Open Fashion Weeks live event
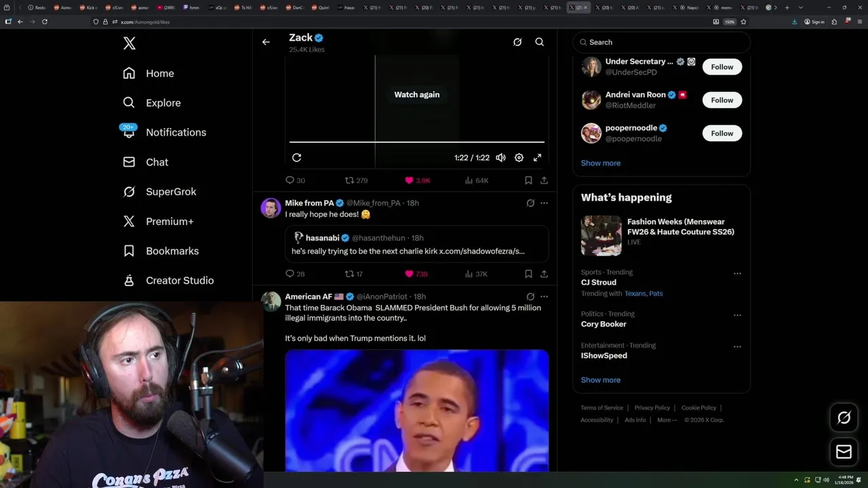This screenshot has height=488, width=868. tap(662, 235)
